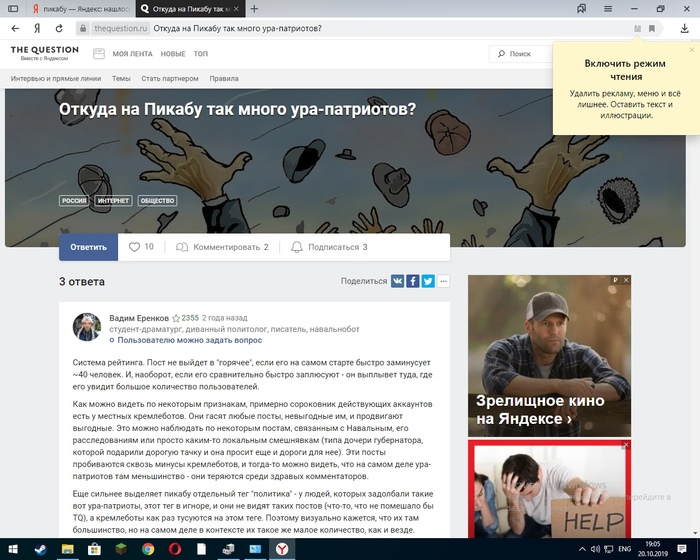Click the bookmark icon in the address bar
The height and width of the screenshot is (560, 700).
[x=652, y=28]
